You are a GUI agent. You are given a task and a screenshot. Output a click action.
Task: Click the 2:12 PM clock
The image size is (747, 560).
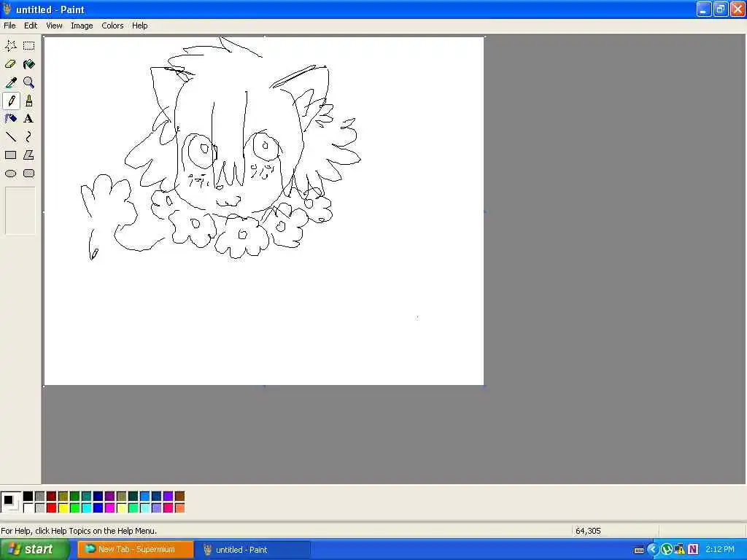pyautogui.click(x=720, y=550)
